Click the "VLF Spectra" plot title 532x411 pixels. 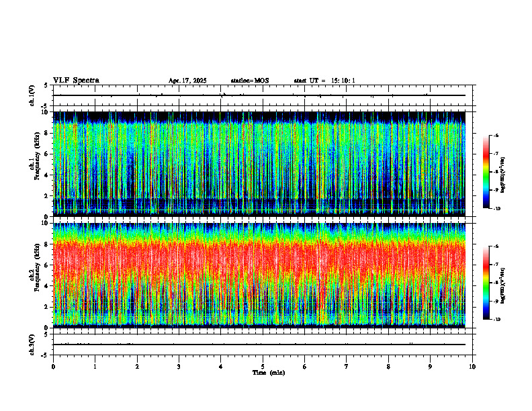77,81
